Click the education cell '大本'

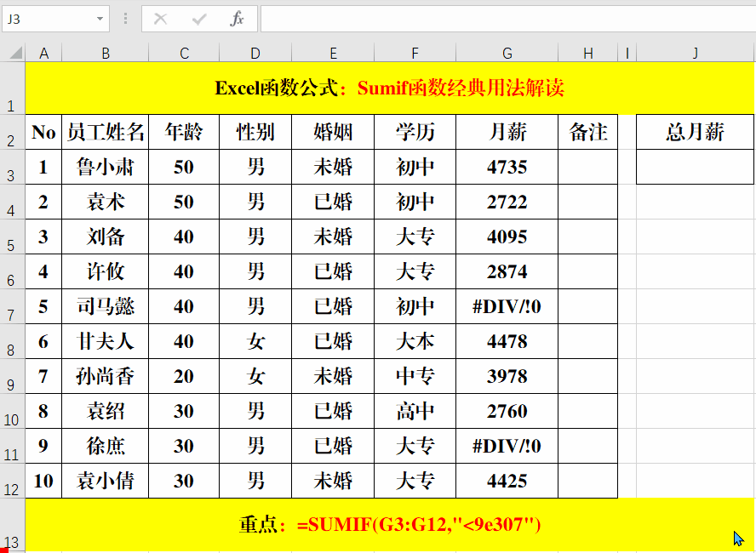415,341
